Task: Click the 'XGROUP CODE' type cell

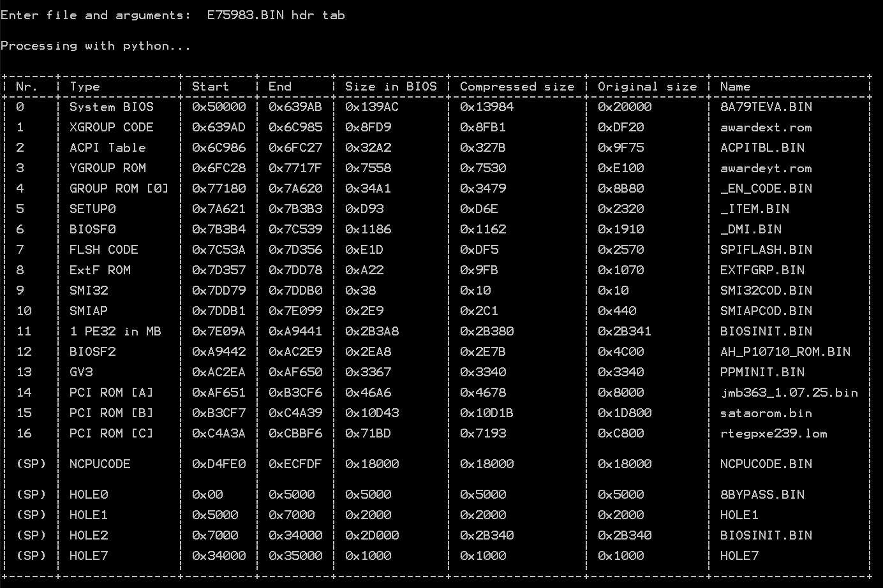Action: 112,128
